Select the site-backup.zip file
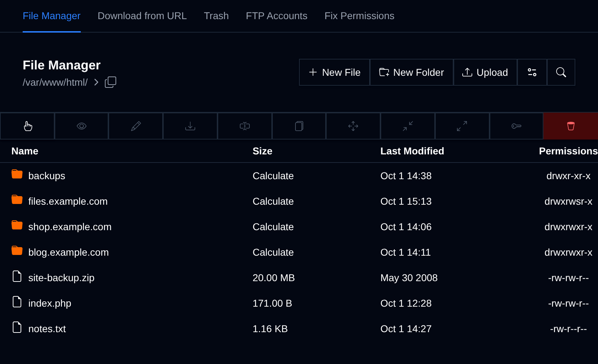The image size is (598, 364). point(61,278)
